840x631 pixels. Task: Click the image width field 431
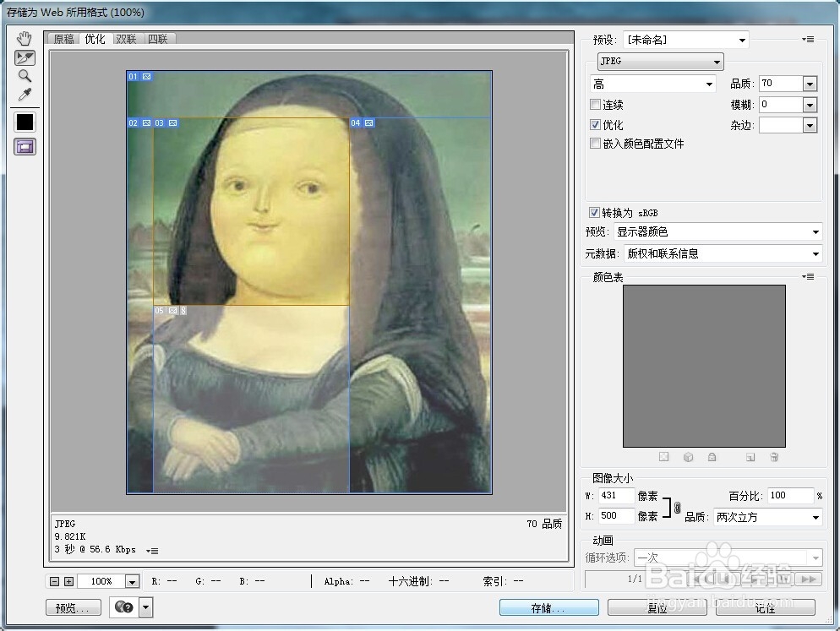[x=616, y=496]
